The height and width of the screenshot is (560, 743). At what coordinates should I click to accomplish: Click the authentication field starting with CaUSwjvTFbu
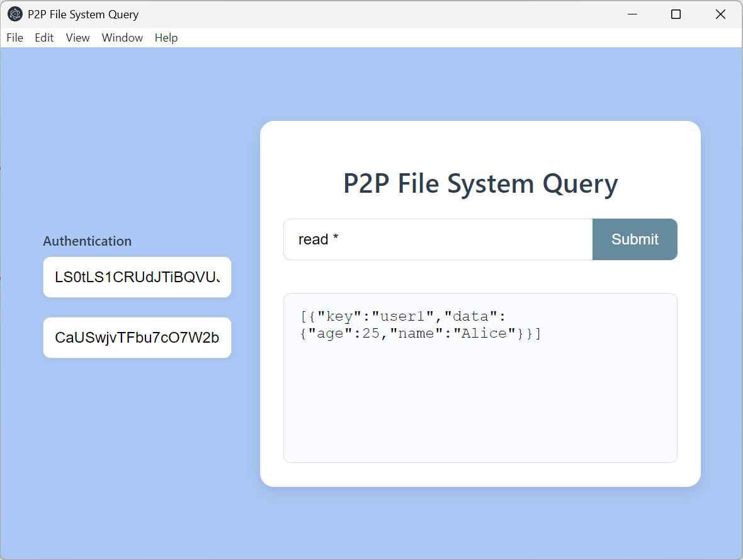click(x=137, y=338)
